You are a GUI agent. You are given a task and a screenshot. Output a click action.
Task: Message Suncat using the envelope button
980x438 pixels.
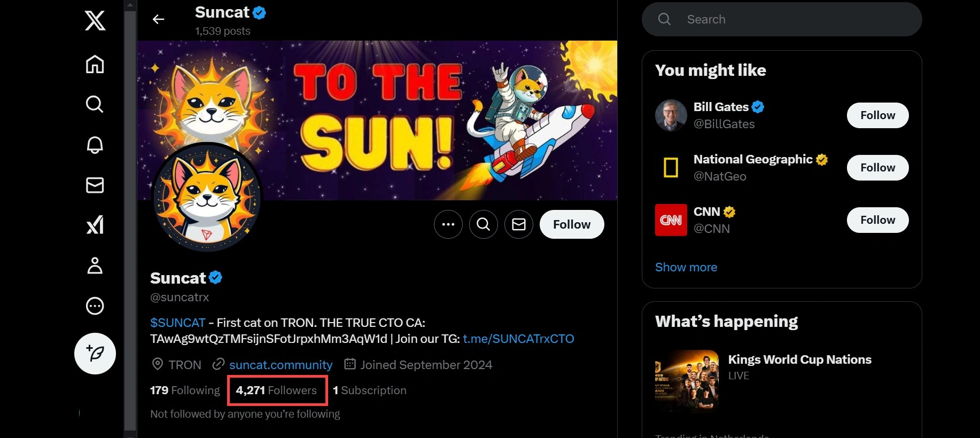point(519,224)
